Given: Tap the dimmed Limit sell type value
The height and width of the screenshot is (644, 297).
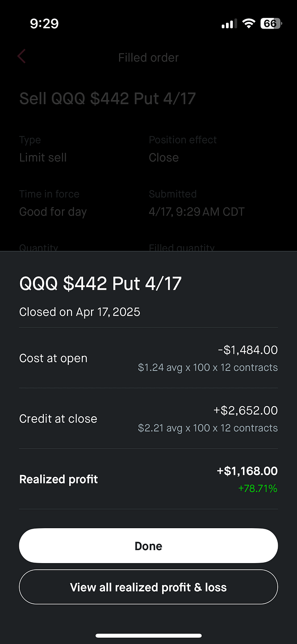Looking at the screenshot, I should point(43,157).
